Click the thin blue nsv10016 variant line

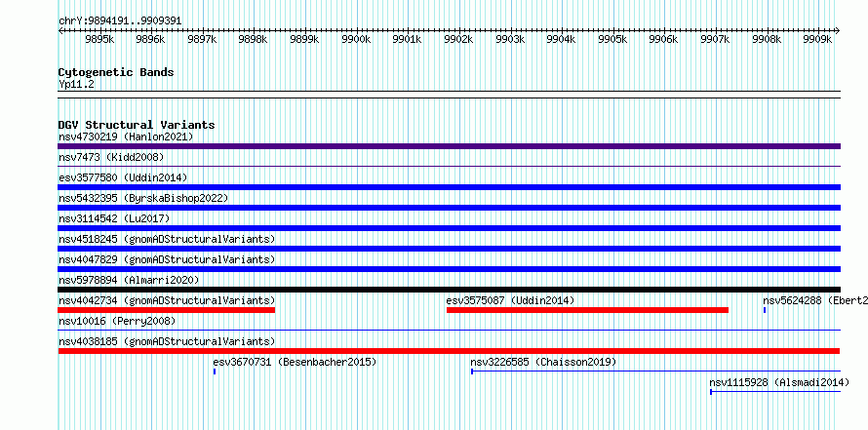tap(449, 330)
